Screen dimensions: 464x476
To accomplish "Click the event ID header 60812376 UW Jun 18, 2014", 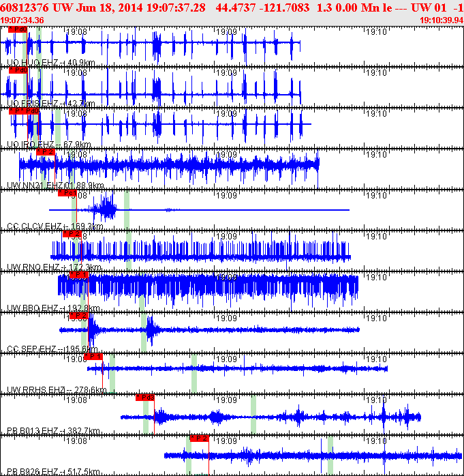I will [72, 8].
